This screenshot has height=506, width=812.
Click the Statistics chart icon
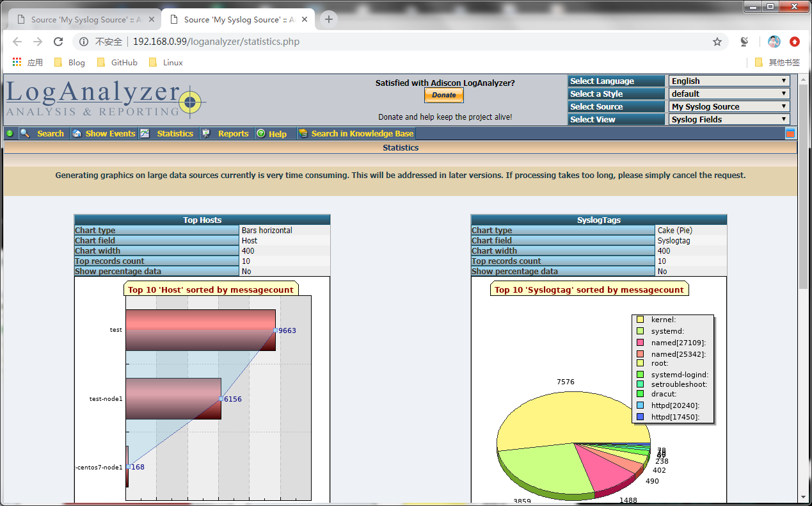(145, 133)
